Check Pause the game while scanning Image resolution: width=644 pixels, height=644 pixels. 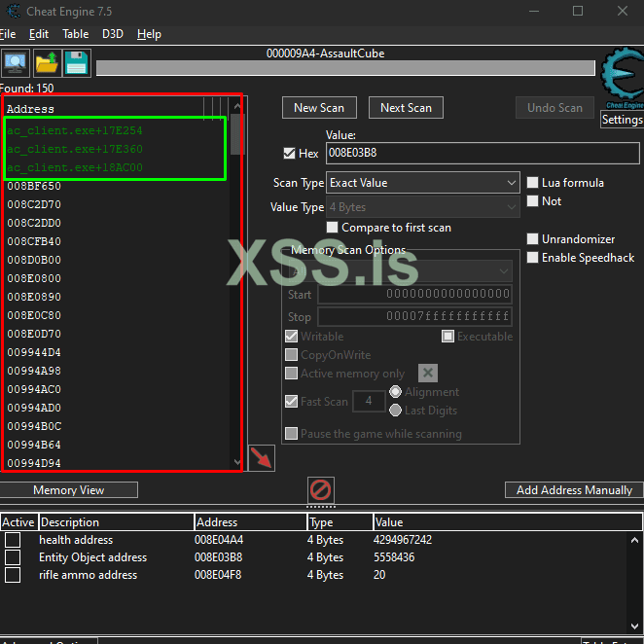291,433
